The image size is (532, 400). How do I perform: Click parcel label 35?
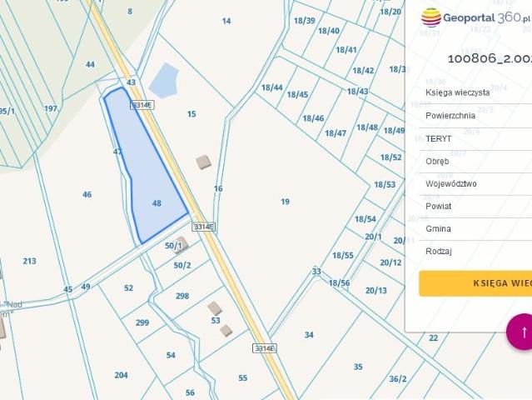[x=358, y=367]
